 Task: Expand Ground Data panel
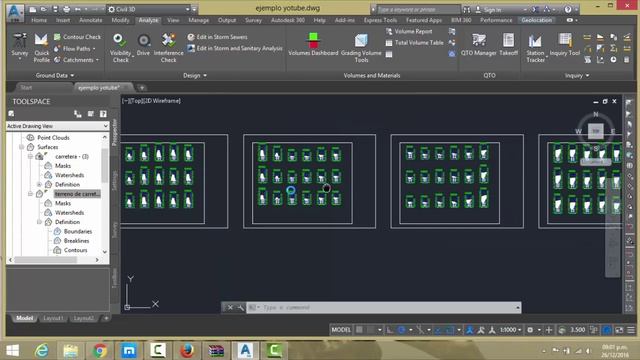55,76
